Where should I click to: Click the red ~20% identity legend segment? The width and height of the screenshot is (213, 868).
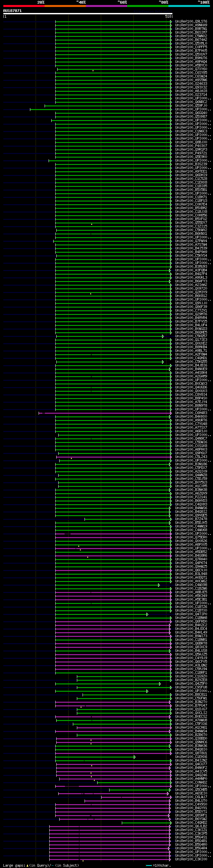[24, 6]
